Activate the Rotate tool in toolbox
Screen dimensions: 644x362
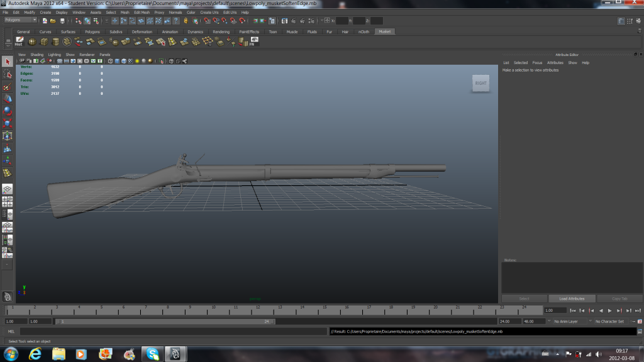[8, 111]
